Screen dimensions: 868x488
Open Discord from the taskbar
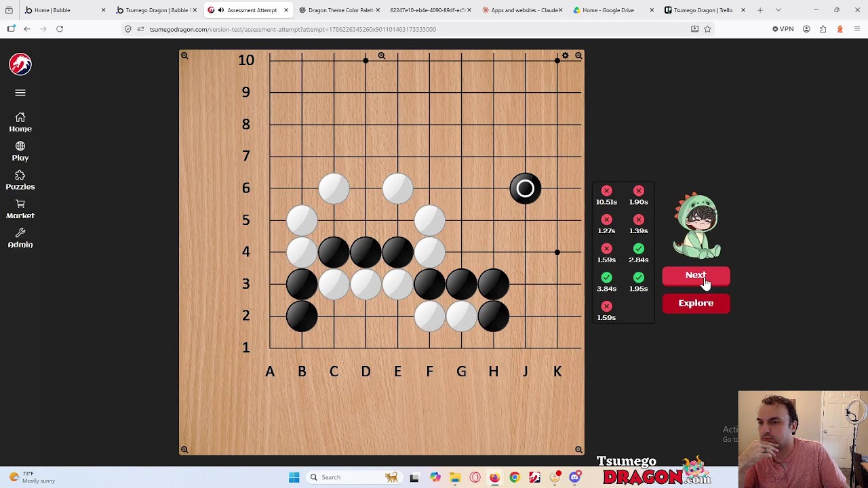click(575, 477)
